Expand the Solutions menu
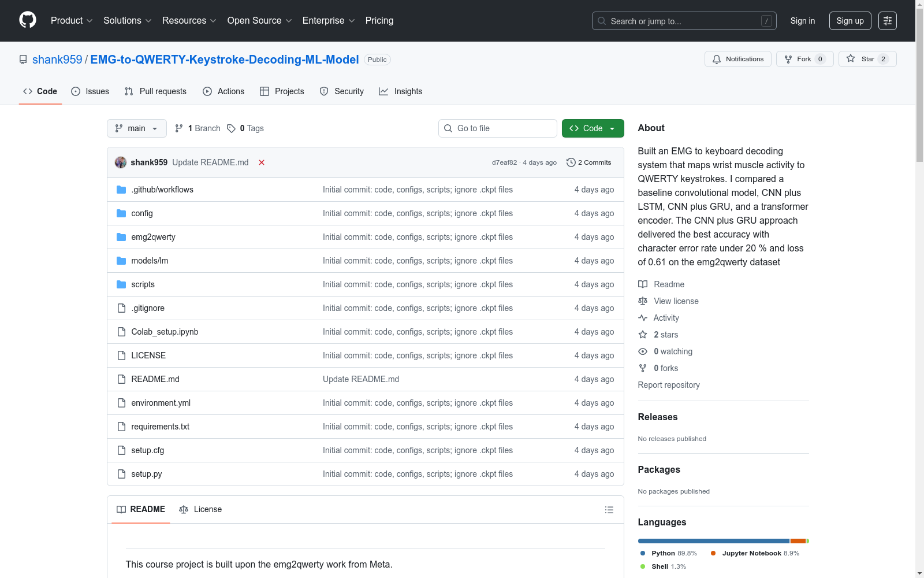The height and width of the screenshot is (578, 924). coord(128,21)
